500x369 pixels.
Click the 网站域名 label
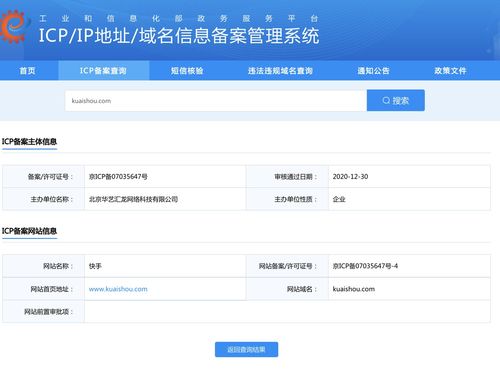click(302, 289)
